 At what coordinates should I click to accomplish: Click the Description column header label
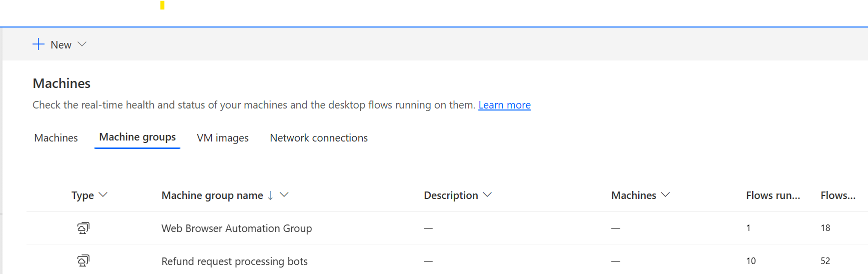(x=451, y=195)
